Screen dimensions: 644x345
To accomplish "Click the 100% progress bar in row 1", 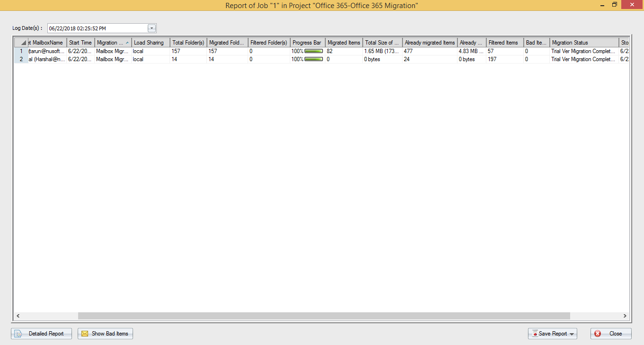I will (x=313, y=51).
